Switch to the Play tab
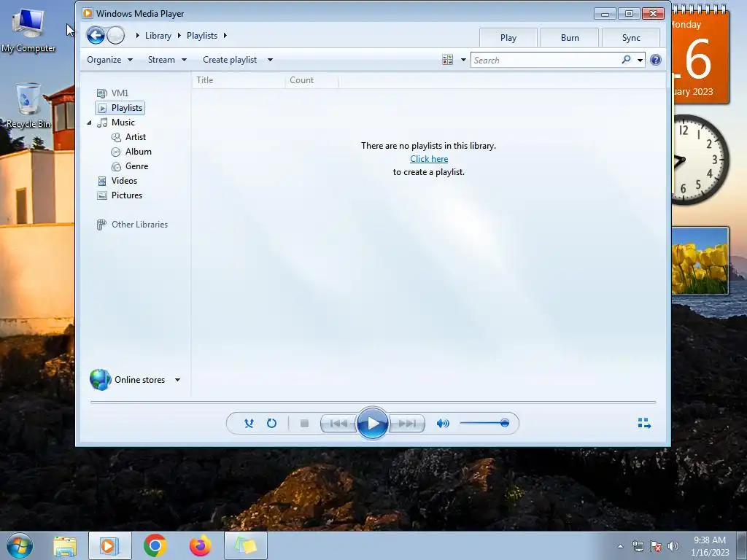The height and width of the screenshot is (560, 747). [508, 38]
